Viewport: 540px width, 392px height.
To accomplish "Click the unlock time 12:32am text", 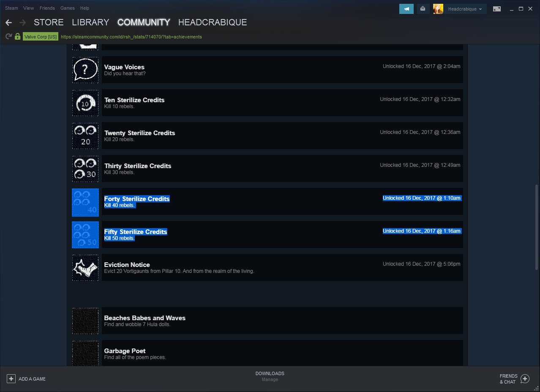I will point(420,99).
